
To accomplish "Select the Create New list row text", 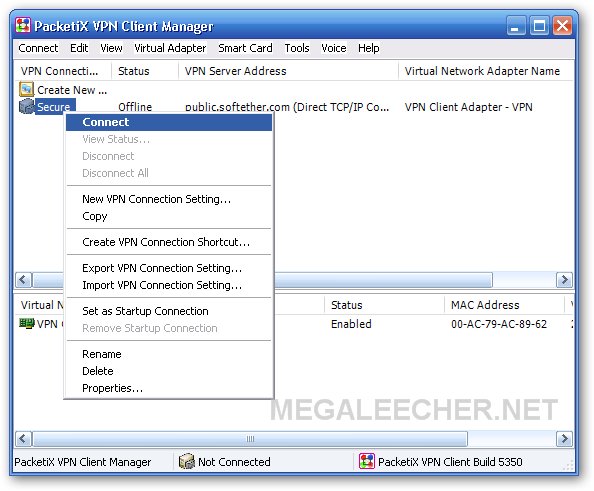I will 72,90.
